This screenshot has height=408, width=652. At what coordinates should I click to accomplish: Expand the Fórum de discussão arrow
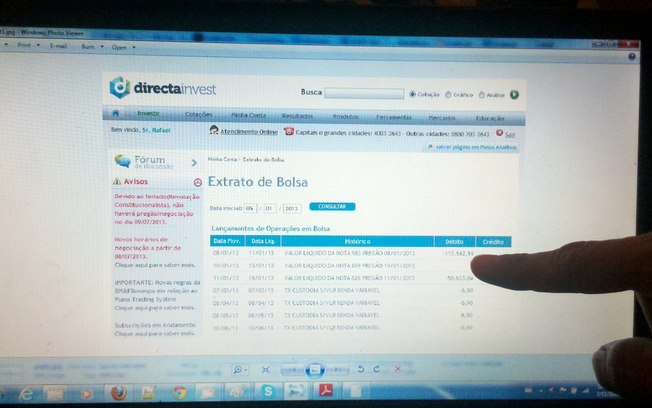[x=194, y=163]
